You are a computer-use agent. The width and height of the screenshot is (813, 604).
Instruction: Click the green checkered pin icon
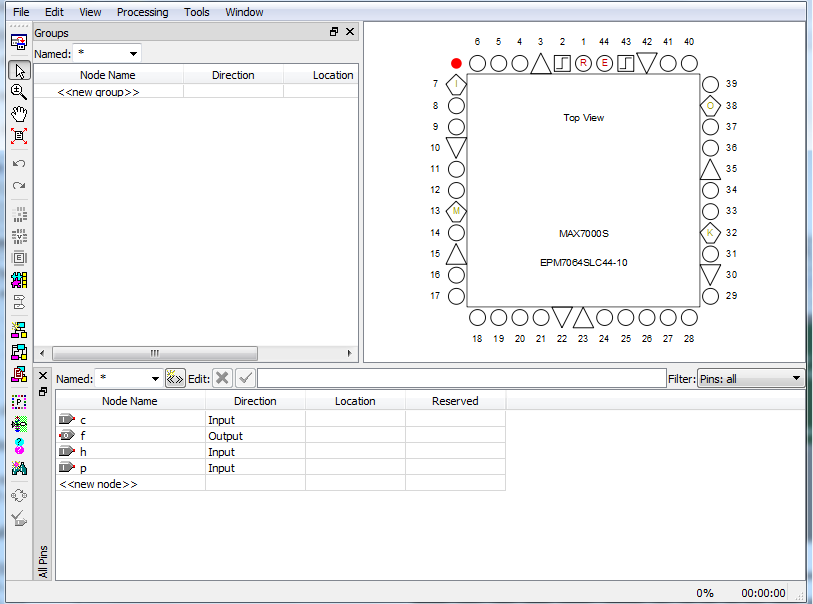tap(19, 424)
